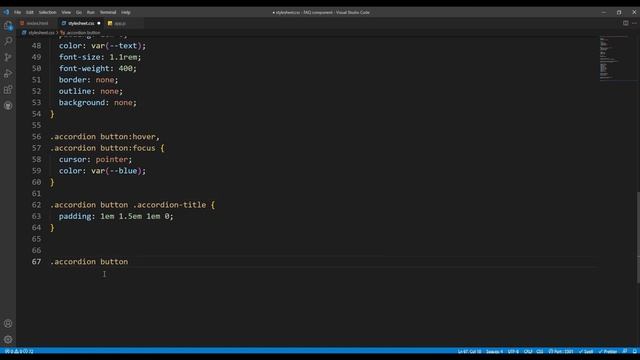
Task: Open errors and warnings count in status bar
Action: pyautogui.click(x=19, y=351)
